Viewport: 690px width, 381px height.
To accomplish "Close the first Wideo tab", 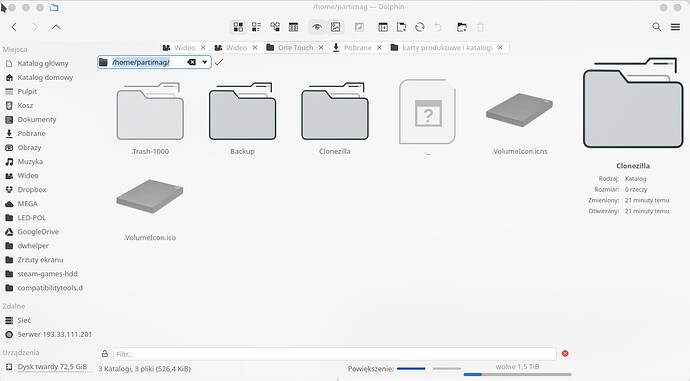I will [203, 48].
